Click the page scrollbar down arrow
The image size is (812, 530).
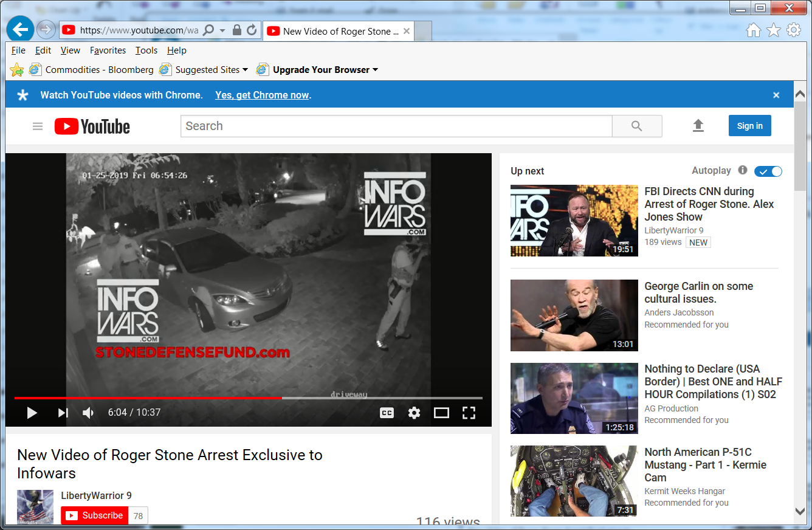pos(800,511)
